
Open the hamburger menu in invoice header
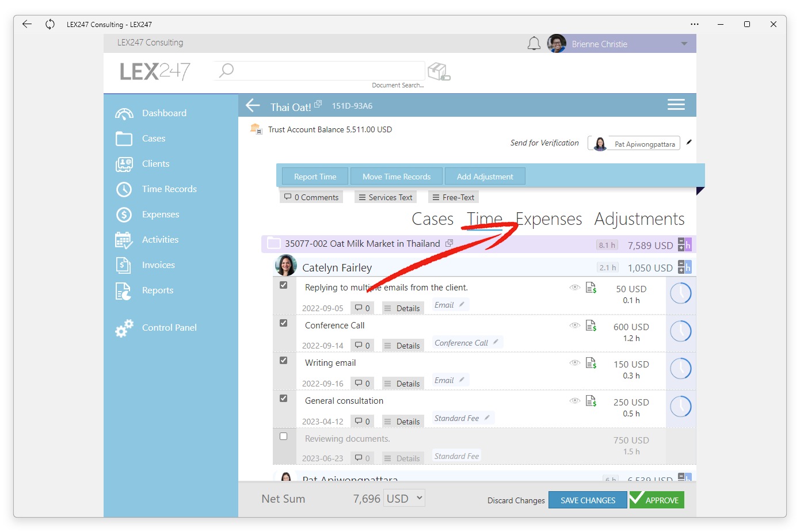point(676,105)
